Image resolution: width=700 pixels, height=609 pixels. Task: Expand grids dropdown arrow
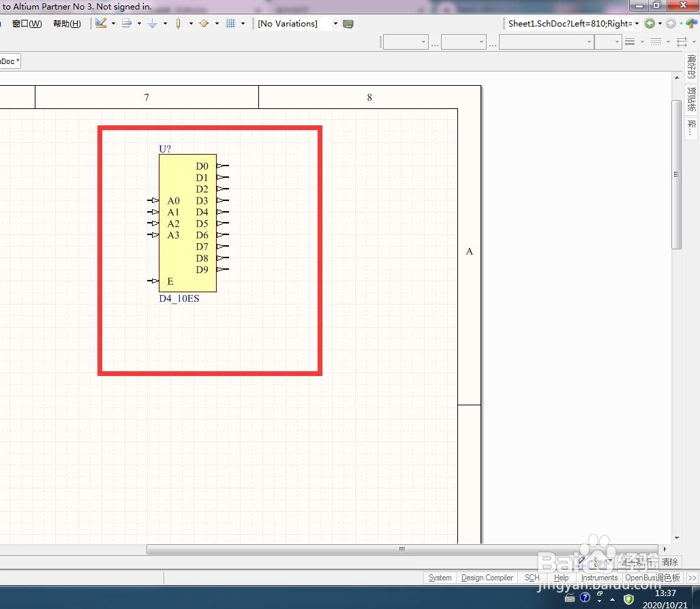tap(243, 24)
